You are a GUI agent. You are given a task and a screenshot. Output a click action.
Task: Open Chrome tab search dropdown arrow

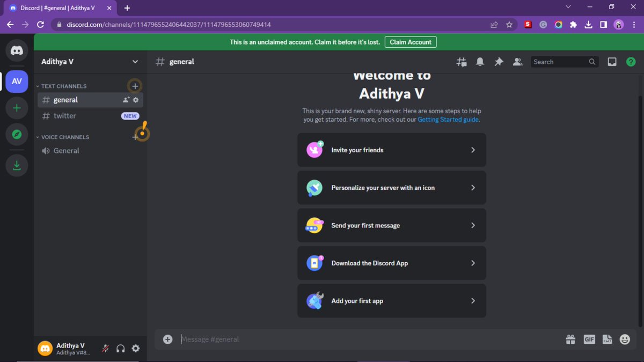pyautogui.click(x=569, y=7)
